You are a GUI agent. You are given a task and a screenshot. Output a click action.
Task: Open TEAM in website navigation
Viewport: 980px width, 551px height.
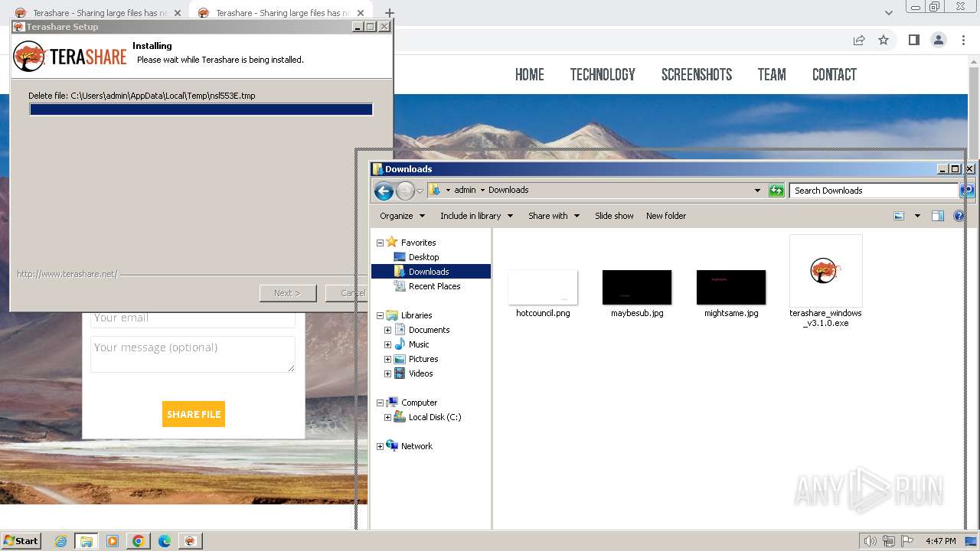click(772, 74)
